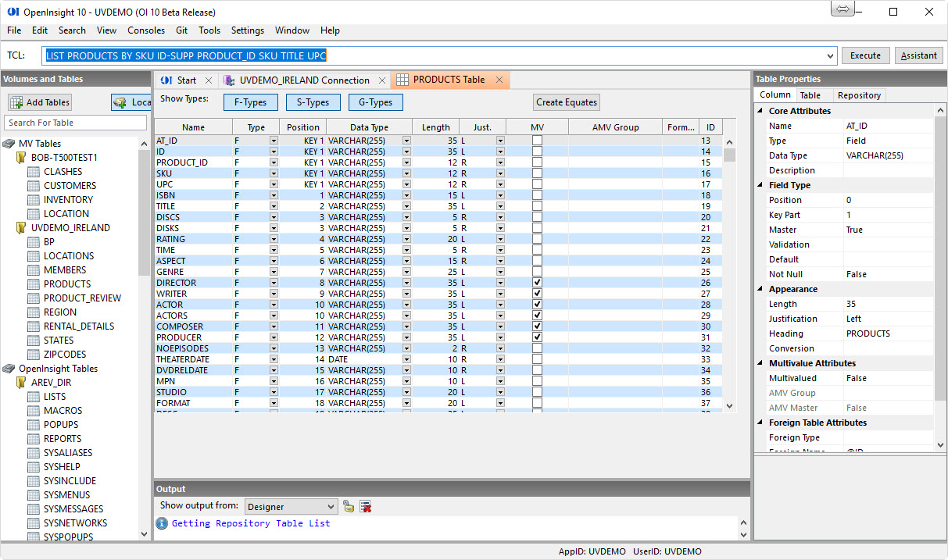Click the REPORTS table icon
The width and height of the screenshot is (948, 560).
[x=34, y=439]
